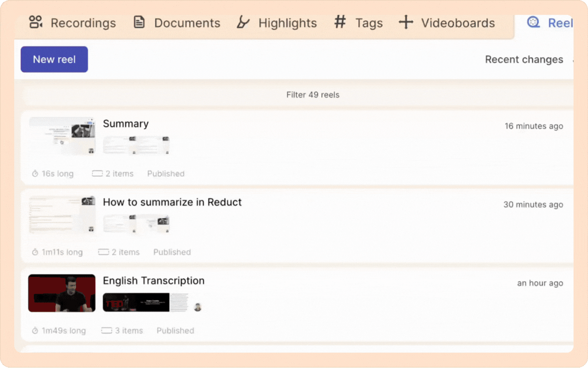The height and width of the screenshot is (368, 588).
Task: Click the stopwatch icon beside 16s long
Action: pyautogui.click(x=35, y=174)
